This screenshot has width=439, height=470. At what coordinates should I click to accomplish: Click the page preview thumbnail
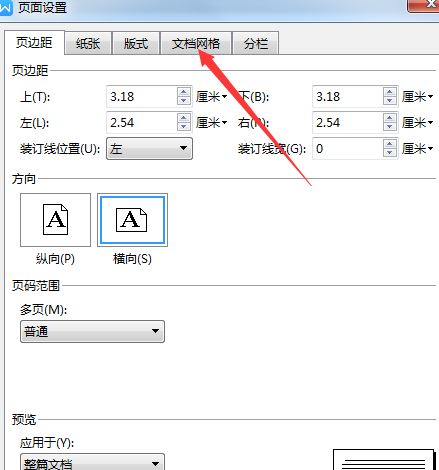[x=383, y=460]
